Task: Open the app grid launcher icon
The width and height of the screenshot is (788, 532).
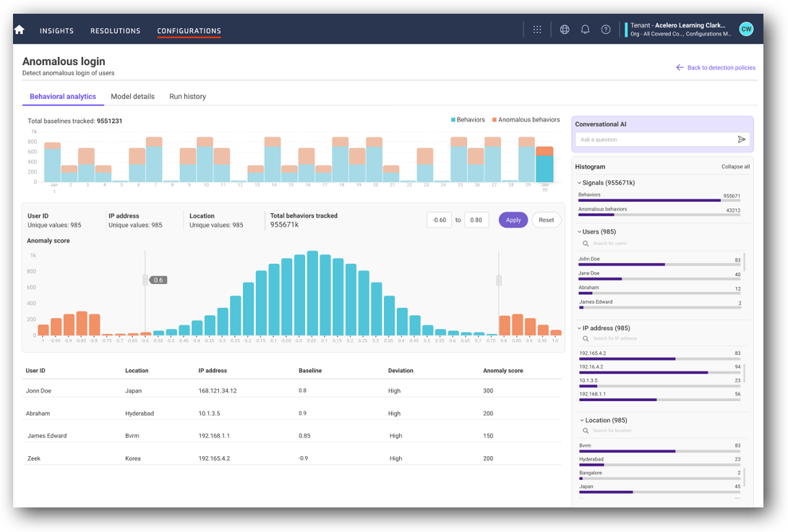Action: pyautogui.click(x=536, y=30)
